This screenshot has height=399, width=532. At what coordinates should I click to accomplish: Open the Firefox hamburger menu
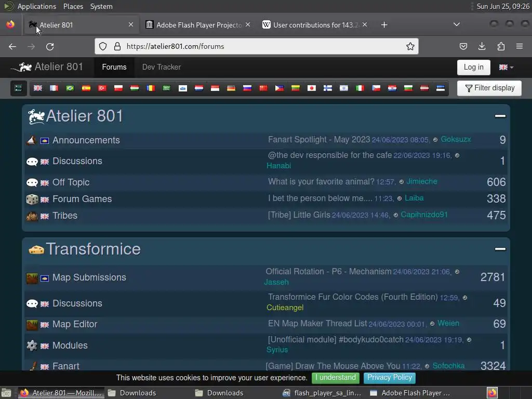click(x=520, y=46)
